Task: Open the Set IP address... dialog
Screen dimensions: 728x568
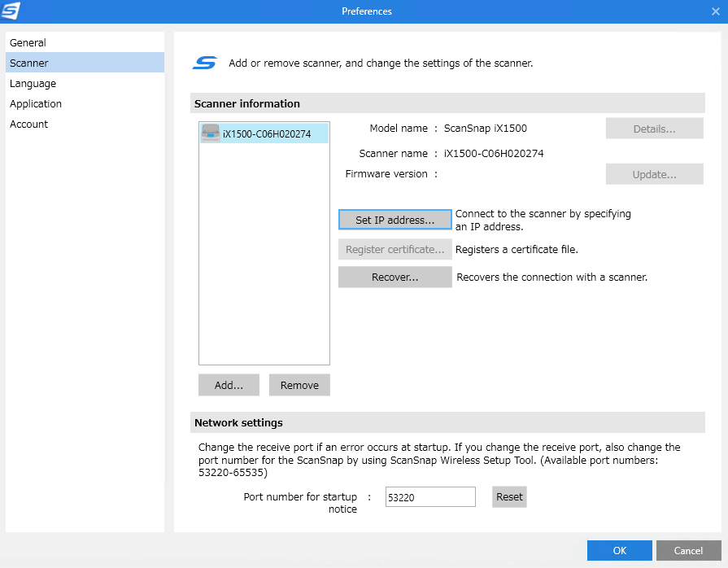Action: pyautogui.click(x=395, y=220)
